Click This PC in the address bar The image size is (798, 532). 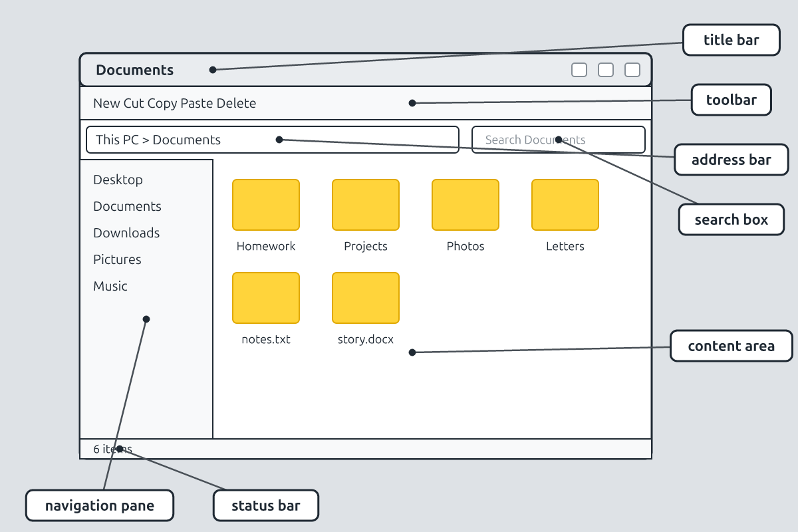(x=117, y=140)
